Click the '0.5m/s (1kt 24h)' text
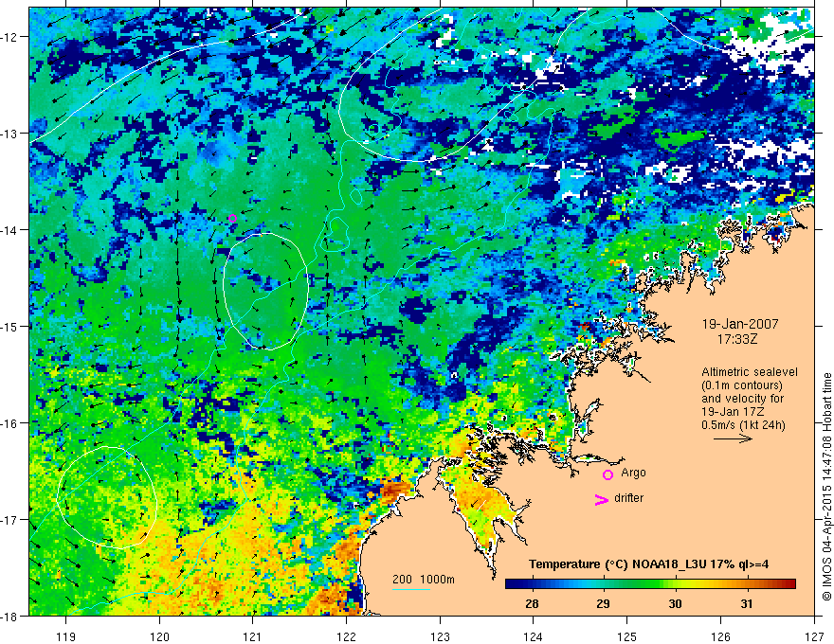The height and width of the screenshot is (644, 834). click(x=743, y=425)
